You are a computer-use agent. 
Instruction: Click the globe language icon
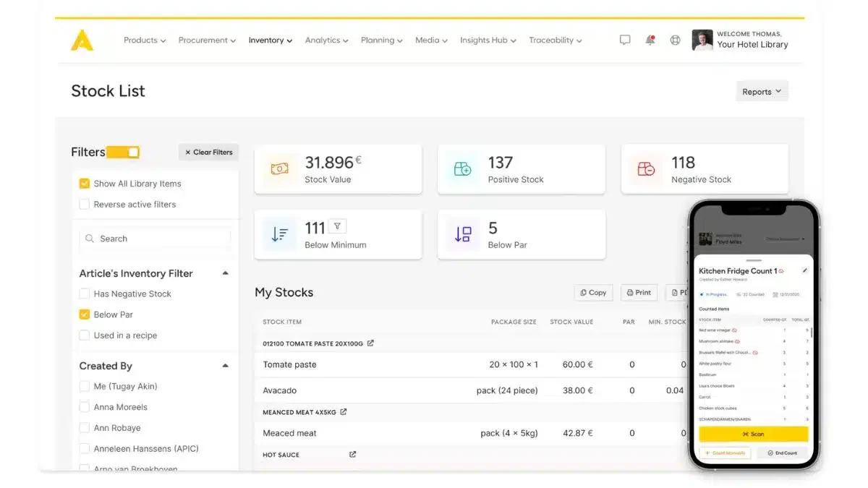pos(675,40)
